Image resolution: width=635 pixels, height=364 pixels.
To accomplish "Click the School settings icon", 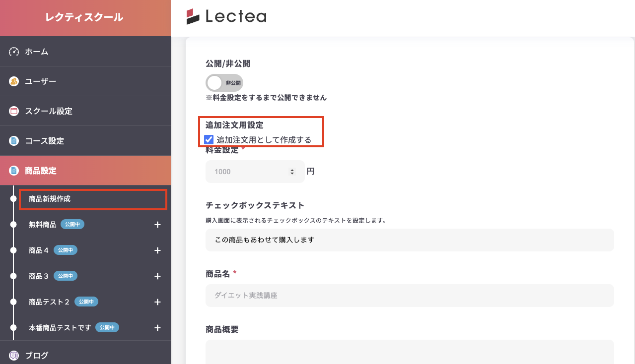I will click(14, 111).
